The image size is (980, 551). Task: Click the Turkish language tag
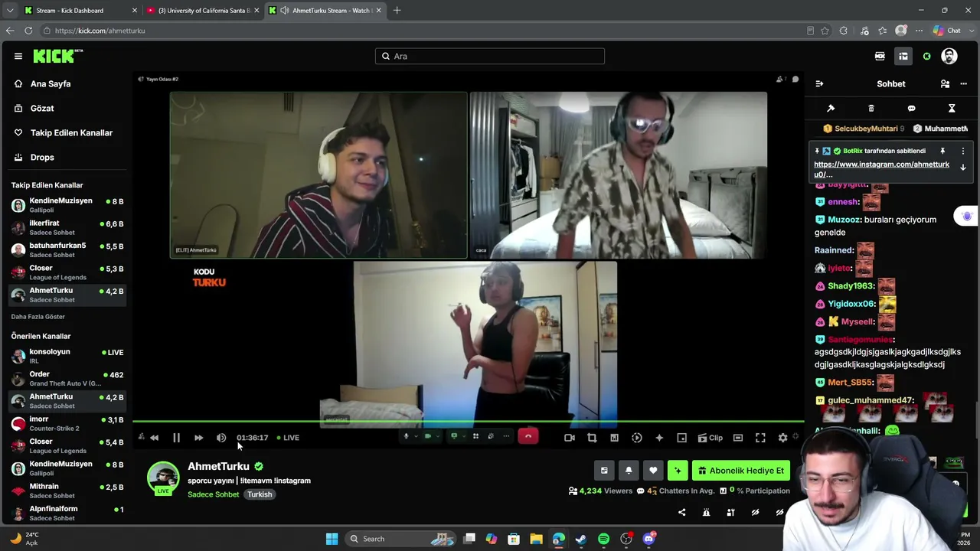260,494
